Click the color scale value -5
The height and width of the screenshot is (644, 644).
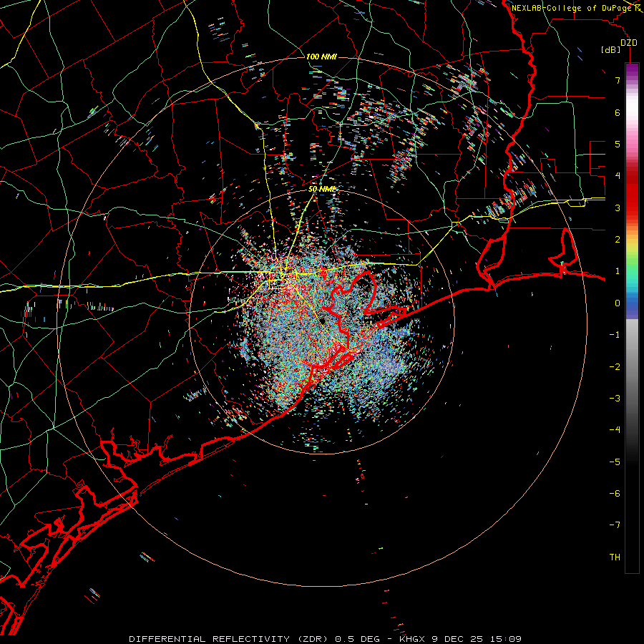click(615, 462)
